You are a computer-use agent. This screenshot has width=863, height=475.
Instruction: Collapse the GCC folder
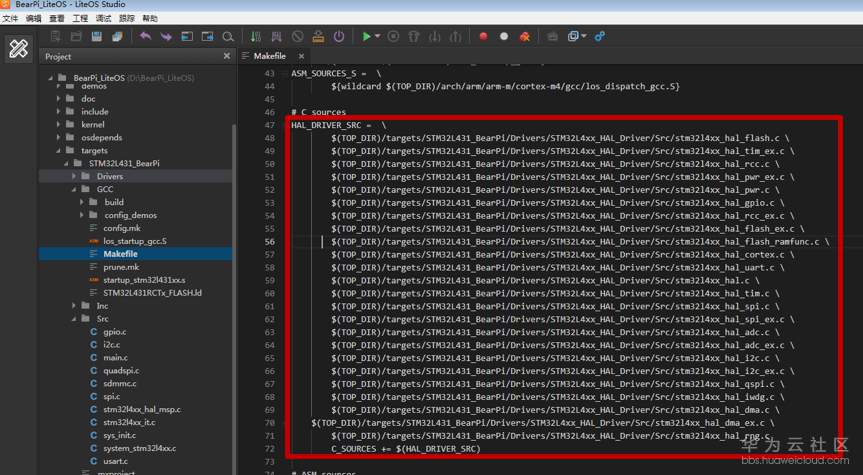point(74,189)
